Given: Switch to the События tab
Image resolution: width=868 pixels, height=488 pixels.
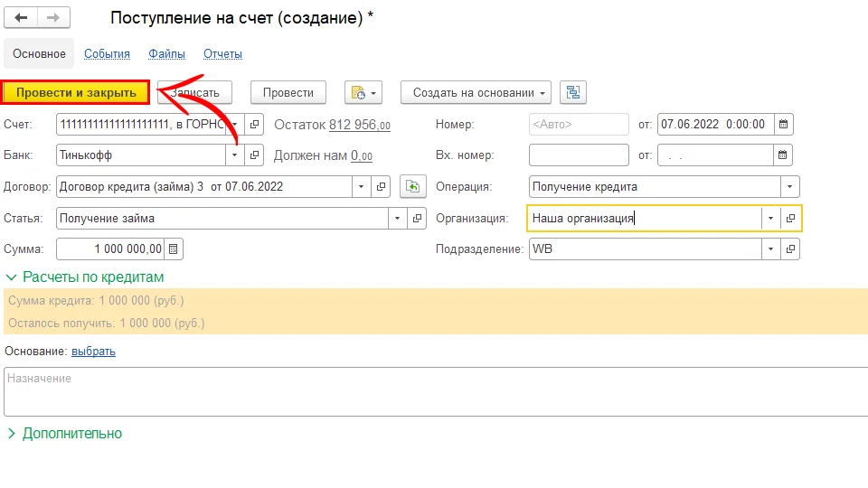Looking at the screenshot, I should (x=107, y=54).
